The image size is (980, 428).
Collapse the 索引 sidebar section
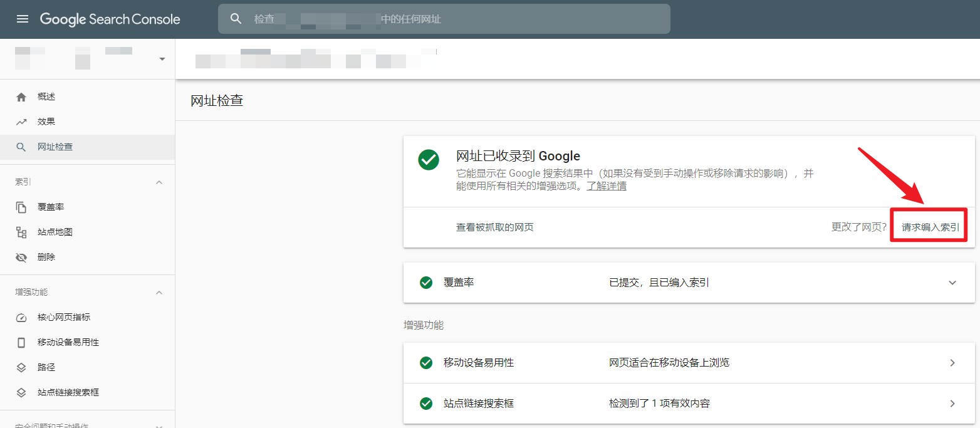159,182
